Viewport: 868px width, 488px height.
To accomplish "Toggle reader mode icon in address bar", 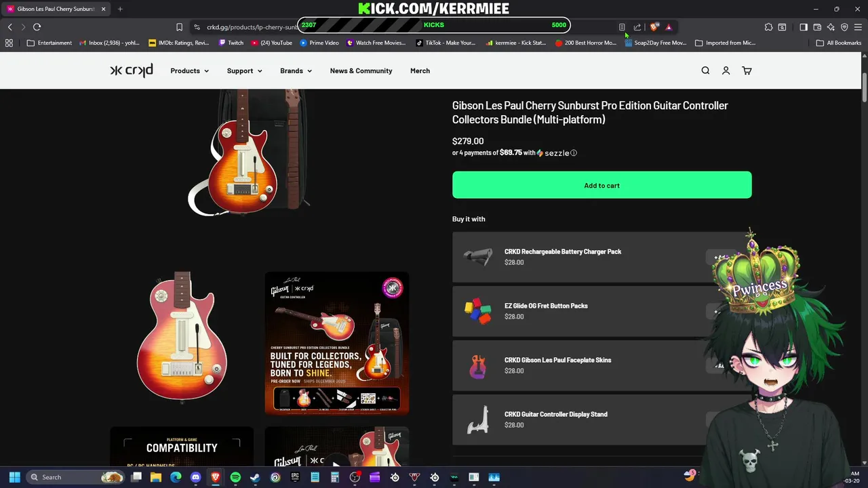I will tap(622, 27).
